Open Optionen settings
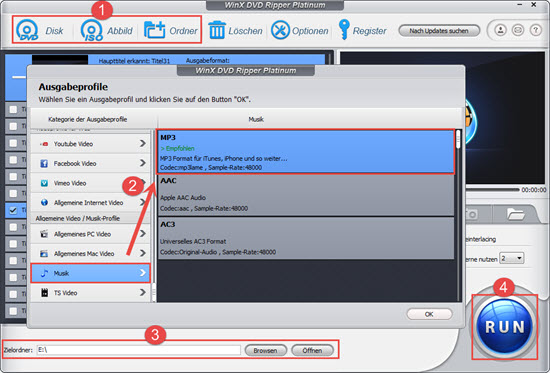 coord(300,31)
